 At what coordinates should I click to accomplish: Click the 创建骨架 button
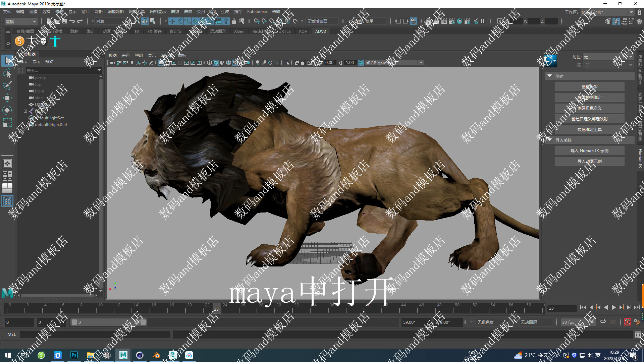pyautogui.click(x=589, y=87)
